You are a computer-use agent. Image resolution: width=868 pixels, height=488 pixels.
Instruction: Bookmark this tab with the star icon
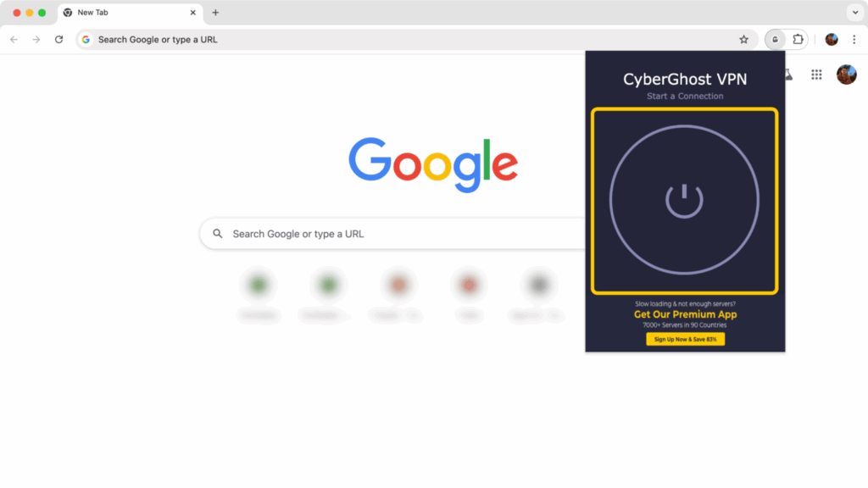click(743, 39)
